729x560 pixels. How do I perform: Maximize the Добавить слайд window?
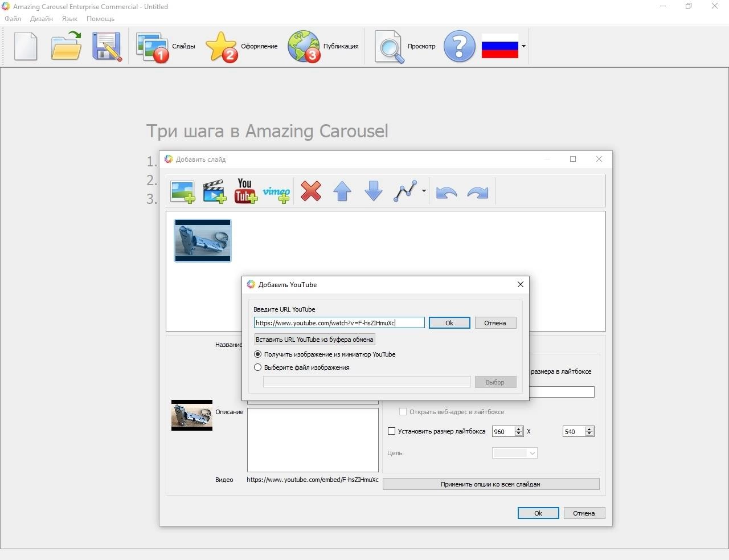(573, 159)
